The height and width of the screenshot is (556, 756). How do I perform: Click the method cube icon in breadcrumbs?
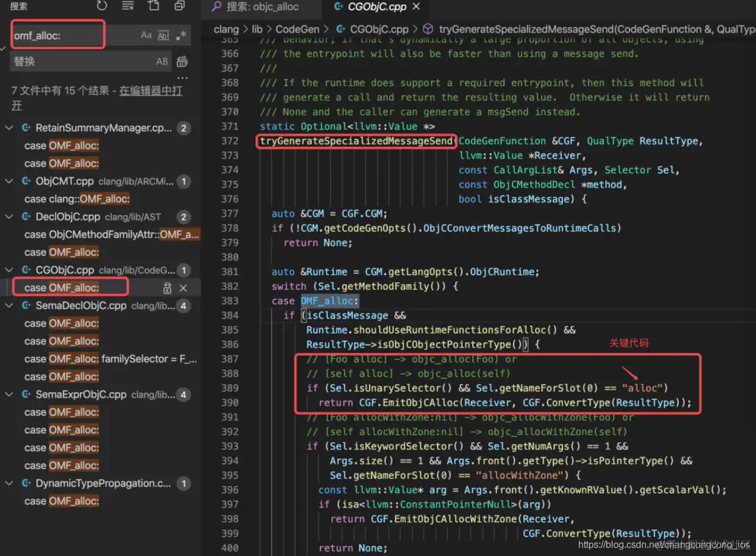click(x=428, y=29)
